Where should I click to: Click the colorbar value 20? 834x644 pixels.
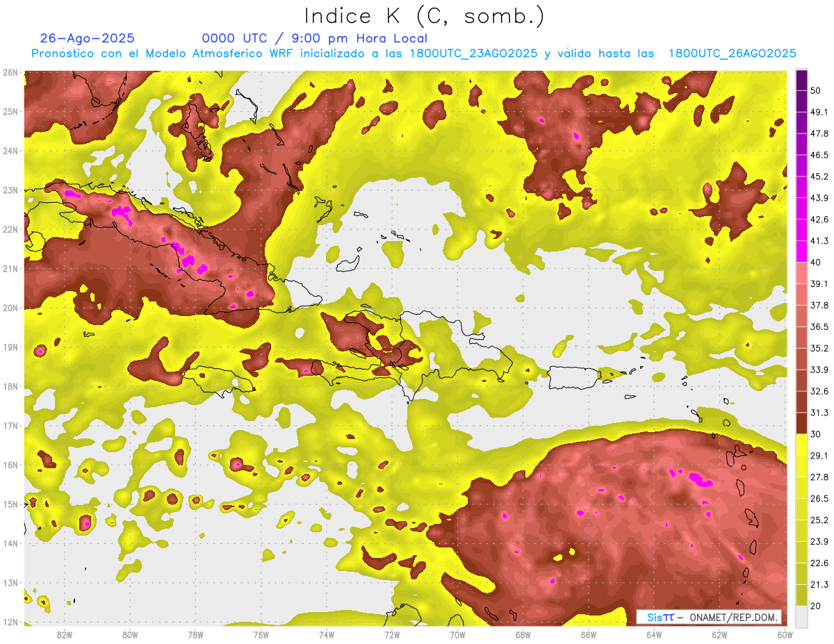[x=815, y=606]
